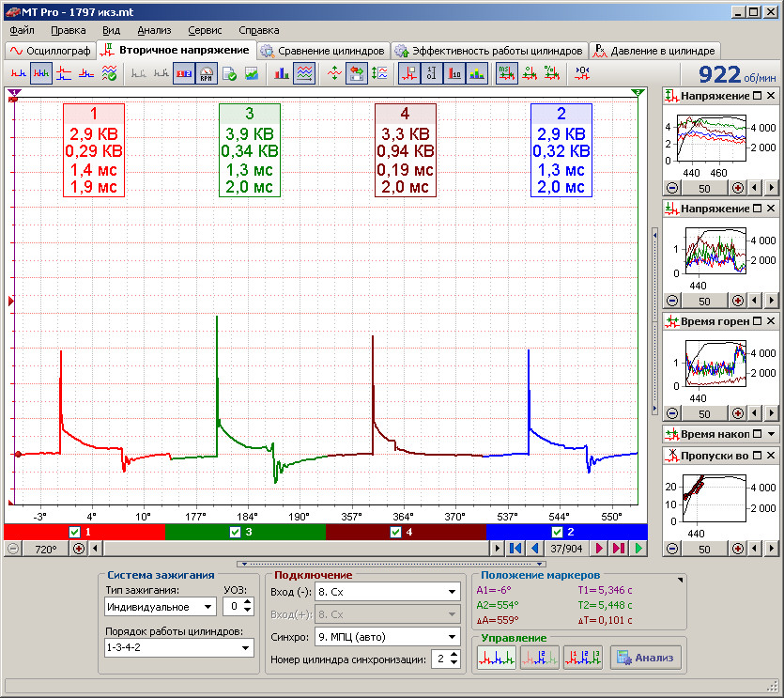Jump to the first frame button
Screen dimensions: 784x698
click(515, 549)
